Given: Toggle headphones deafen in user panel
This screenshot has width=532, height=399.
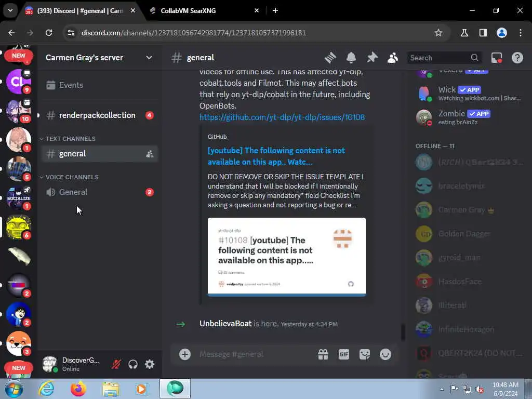Looking at the screenshot, I should (x=132, y=364).
